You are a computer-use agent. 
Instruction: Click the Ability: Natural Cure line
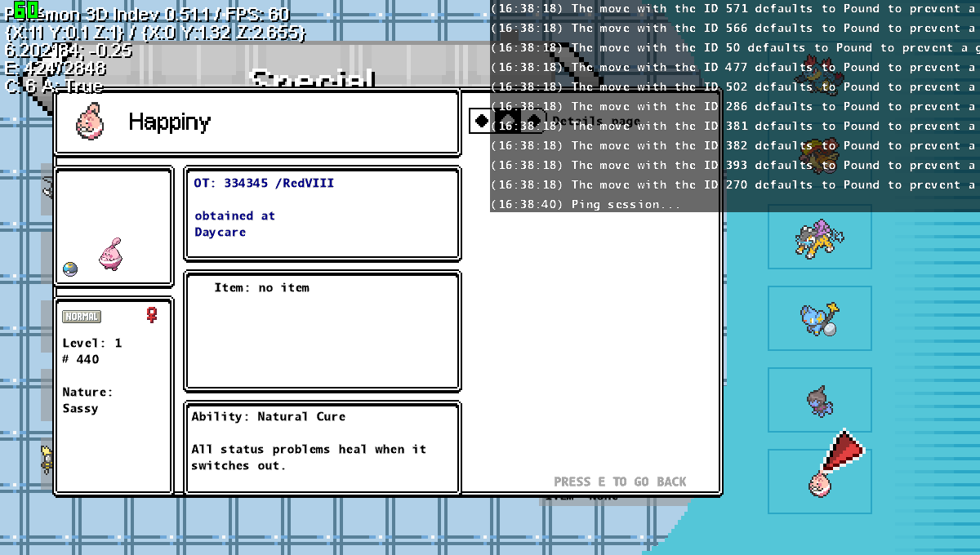click(269, 416)
